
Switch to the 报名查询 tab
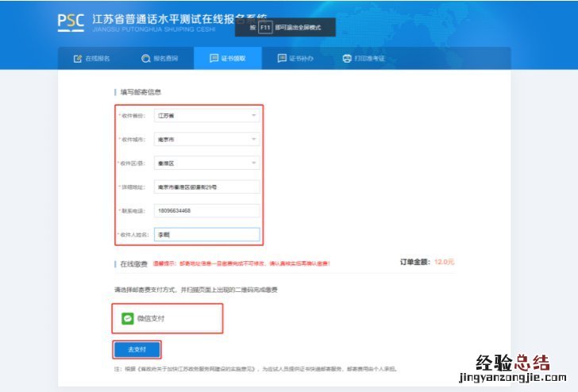click(160, 58)
